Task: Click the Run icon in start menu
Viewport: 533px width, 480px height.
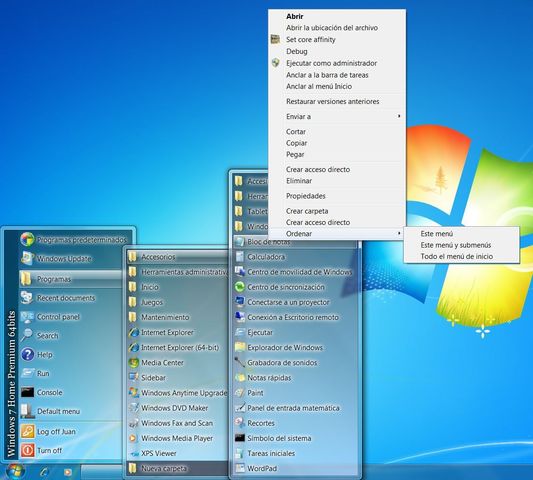Action: (x=27, y=373)
